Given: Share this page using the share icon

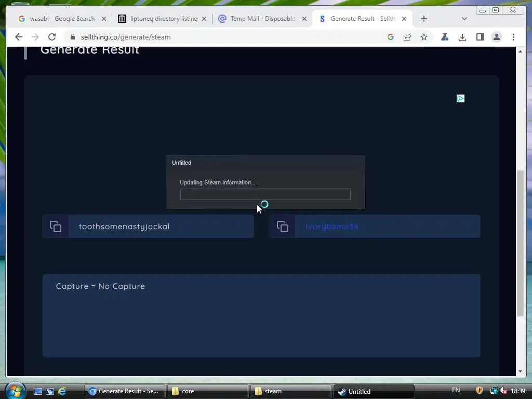Looking at the screenshot, I should [x=407, y=37].
